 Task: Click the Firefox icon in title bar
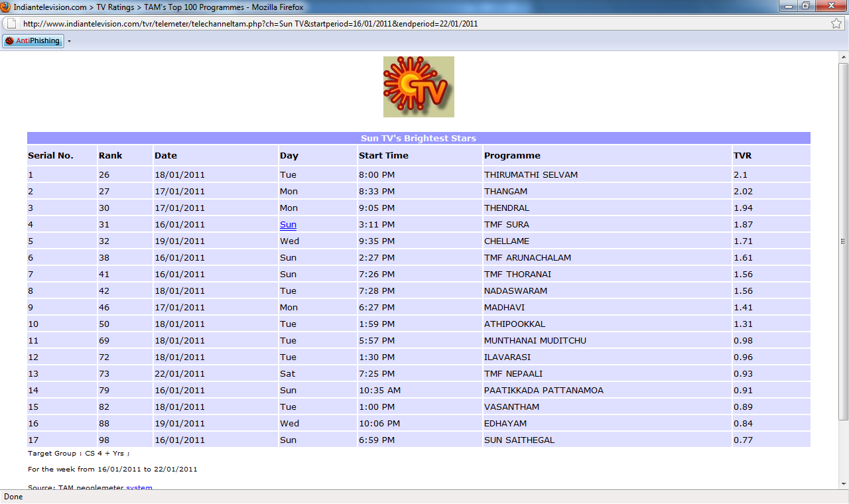tap(7, 6)
